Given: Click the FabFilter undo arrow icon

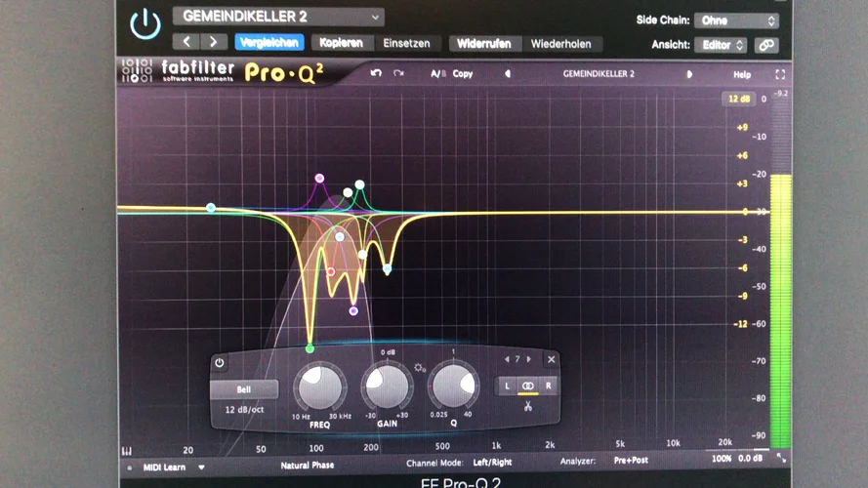Looking at the screenshot, I should pos(376,73).
